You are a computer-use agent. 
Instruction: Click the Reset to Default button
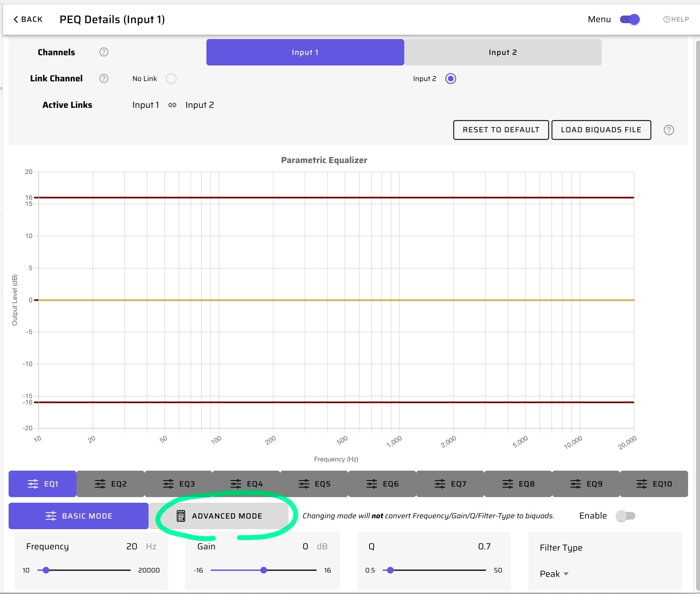click(x=501, y=130)
